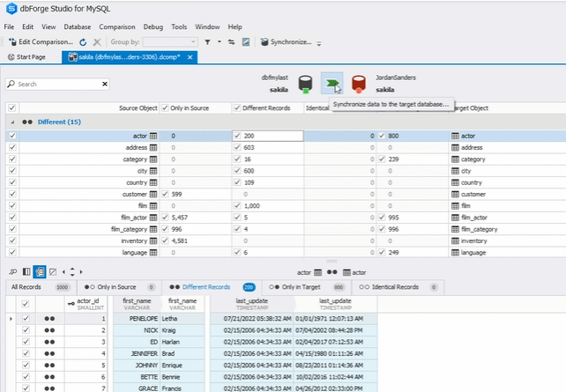
Task: Click the toolbar overflow options icon
Action: tap(319, 43)
